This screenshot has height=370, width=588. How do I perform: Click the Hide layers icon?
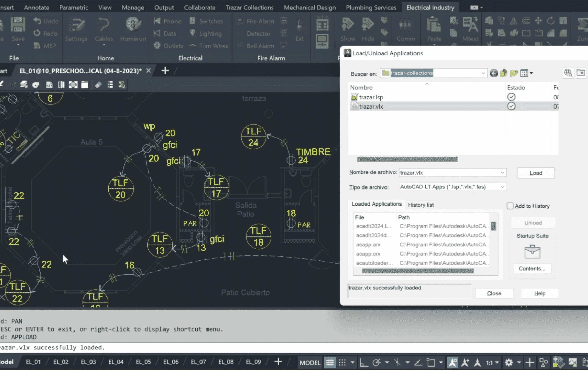[x=368, y=24]
